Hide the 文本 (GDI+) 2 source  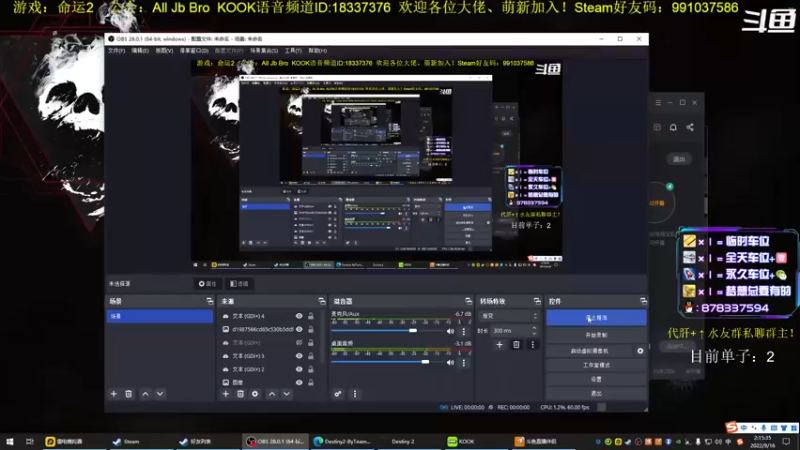coord(299,369)
